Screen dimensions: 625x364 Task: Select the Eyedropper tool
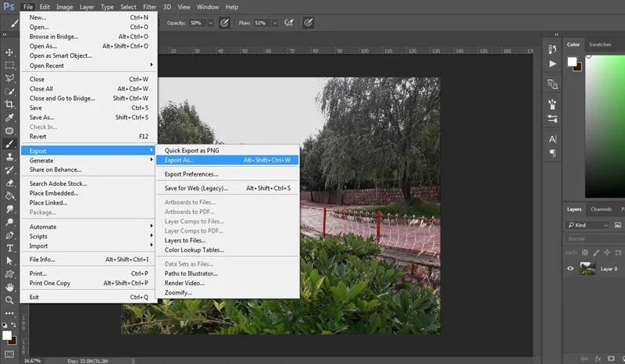9,118
